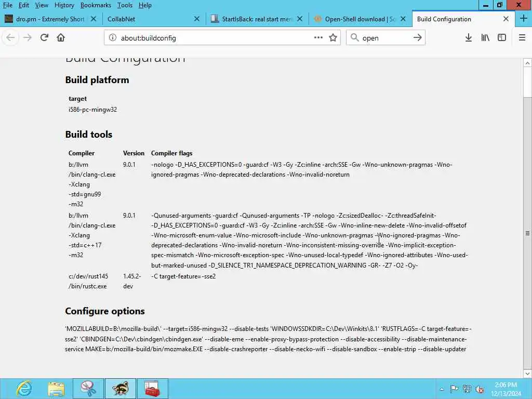Open the Library menu
Viewport: 532px width, 399px height.
point(485,37)
